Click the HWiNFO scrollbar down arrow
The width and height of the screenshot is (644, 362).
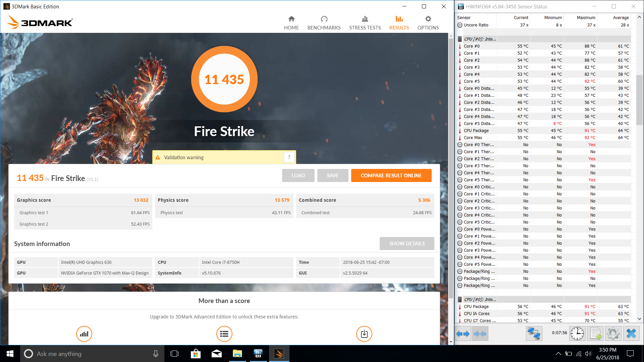click(640, 319)
